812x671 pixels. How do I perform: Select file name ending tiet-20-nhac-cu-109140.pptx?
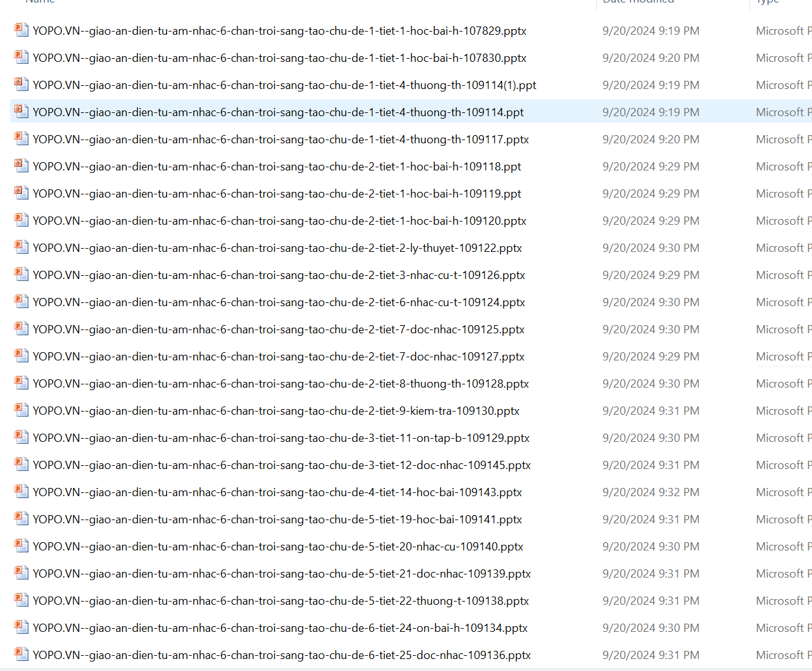pyautogui.click(x=278, y=547)
